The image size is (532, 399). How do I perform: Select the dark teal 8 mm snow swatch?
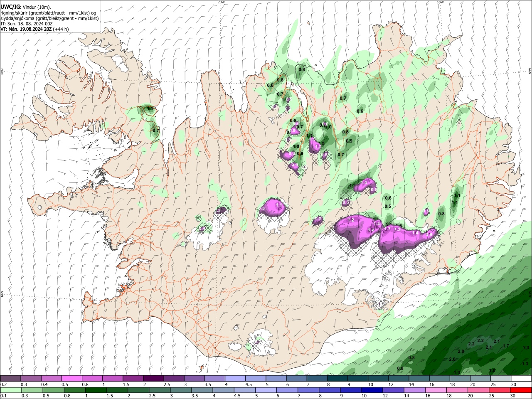[x=337, y=379]
